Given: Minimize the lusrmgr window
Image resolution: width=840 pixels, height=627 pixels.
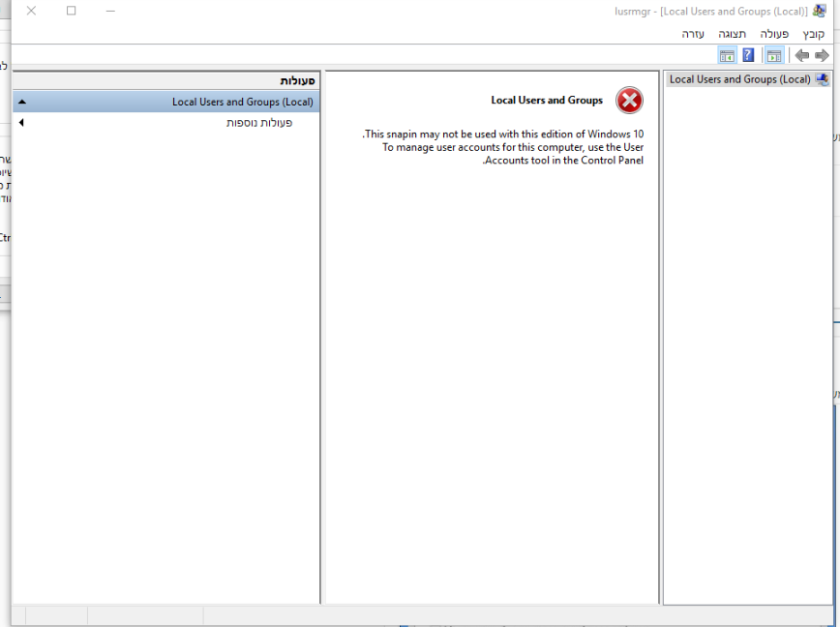Looking at the screenshot, I should 110,11.
